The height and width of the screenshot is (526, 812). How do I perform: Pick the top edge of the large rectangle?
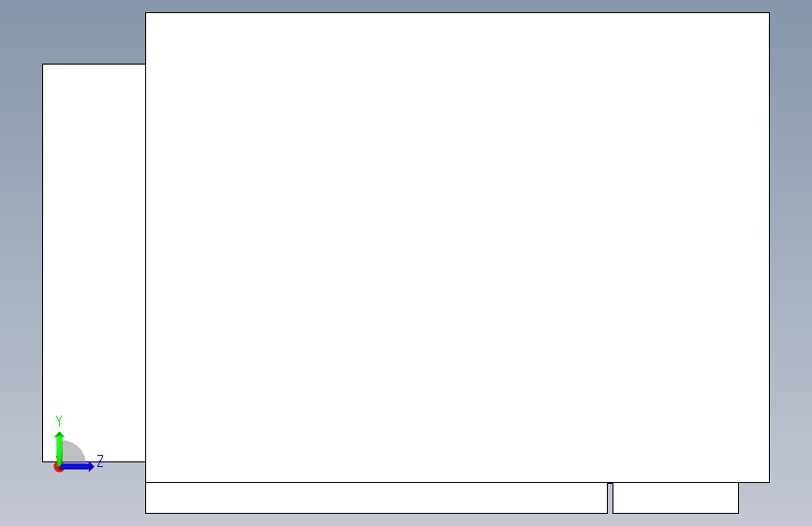coord(457,12)
